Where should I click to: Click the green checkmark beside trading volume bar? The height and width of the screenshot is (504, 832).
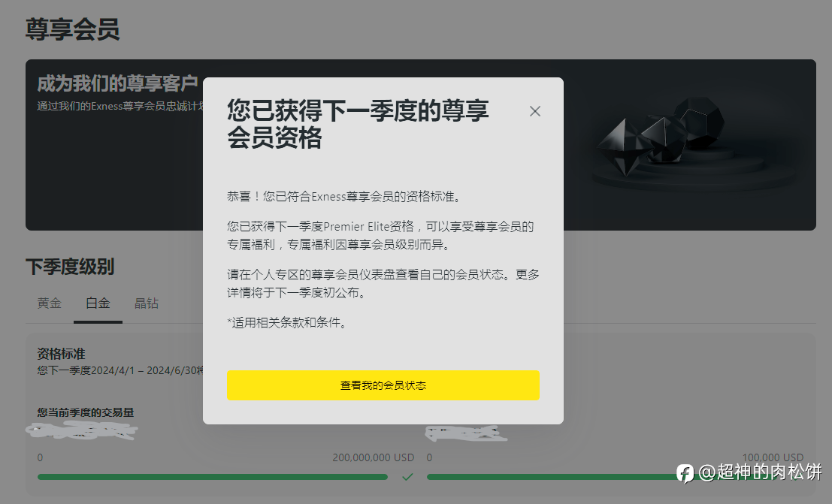tap(407, 477)
